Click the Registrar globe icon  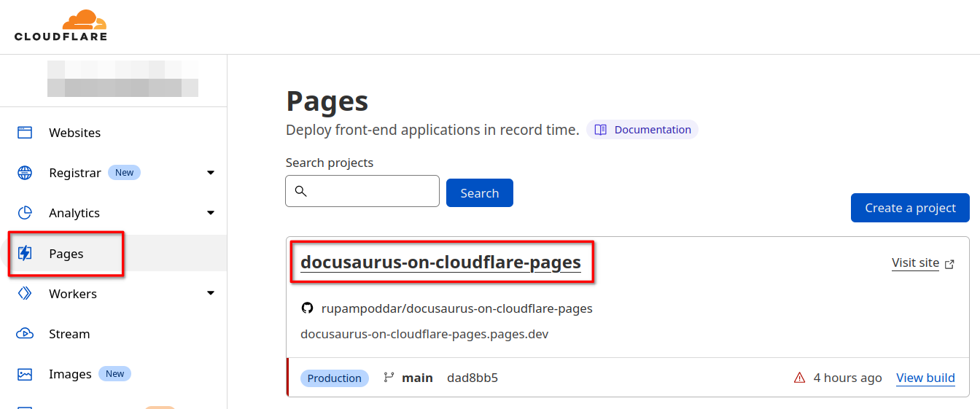click(25, 173)
